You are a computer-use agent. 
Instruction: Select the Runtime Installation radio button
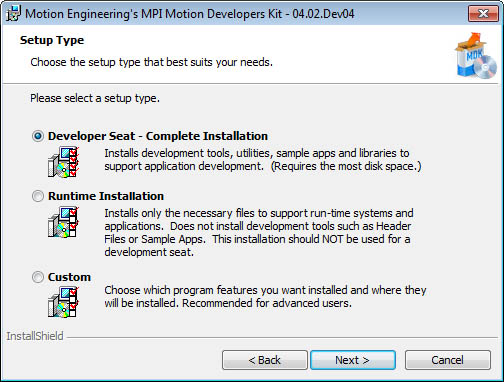pyautogui.click(x=38, y=196)
